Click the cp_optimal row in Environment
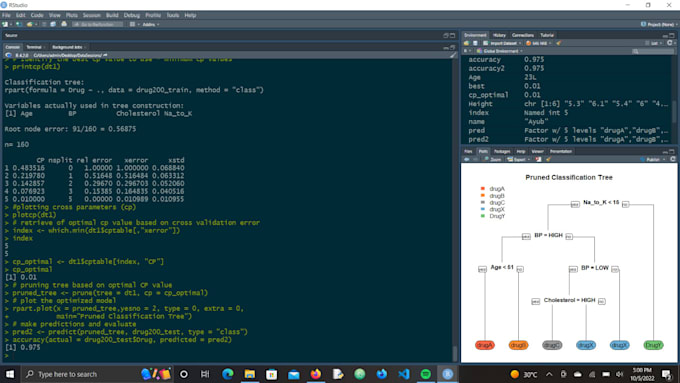Viewport: 680px width, 383px height. 567,95
